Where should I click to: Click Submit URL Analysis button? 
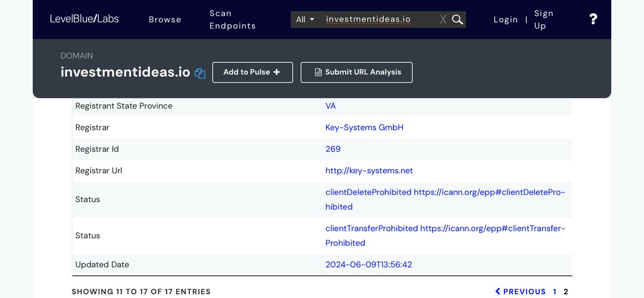click(x=356, y=72)
